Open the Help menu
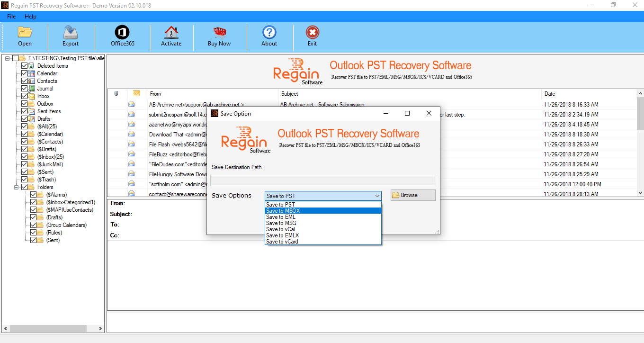Viewport: 644px width, 343px height. (30, 17)
